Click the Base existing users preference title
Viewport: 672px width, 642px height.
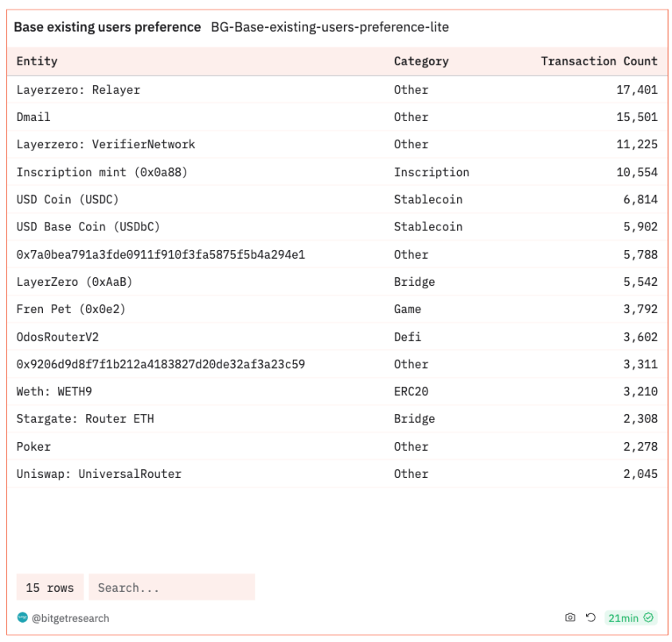pyautogui.click(x=107, y=27)
